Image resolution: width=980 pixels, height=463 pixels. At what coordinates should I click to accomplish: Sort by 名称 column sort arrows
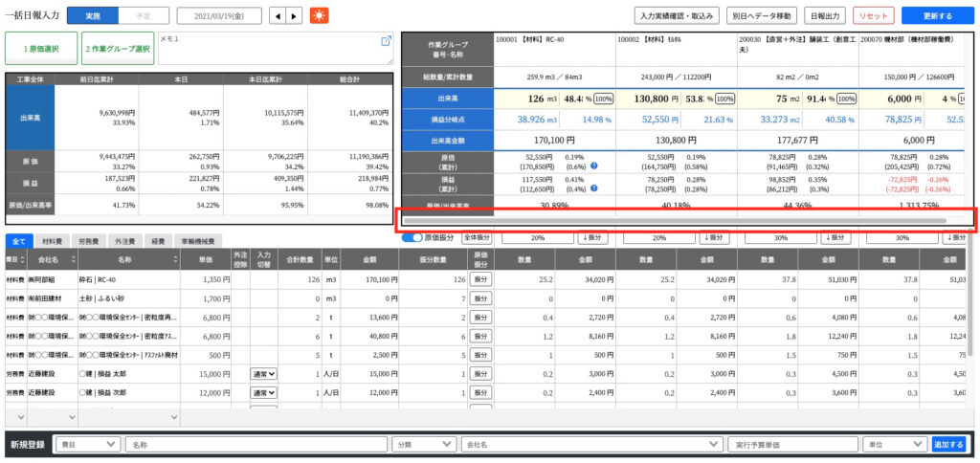[x=176, y=259]
